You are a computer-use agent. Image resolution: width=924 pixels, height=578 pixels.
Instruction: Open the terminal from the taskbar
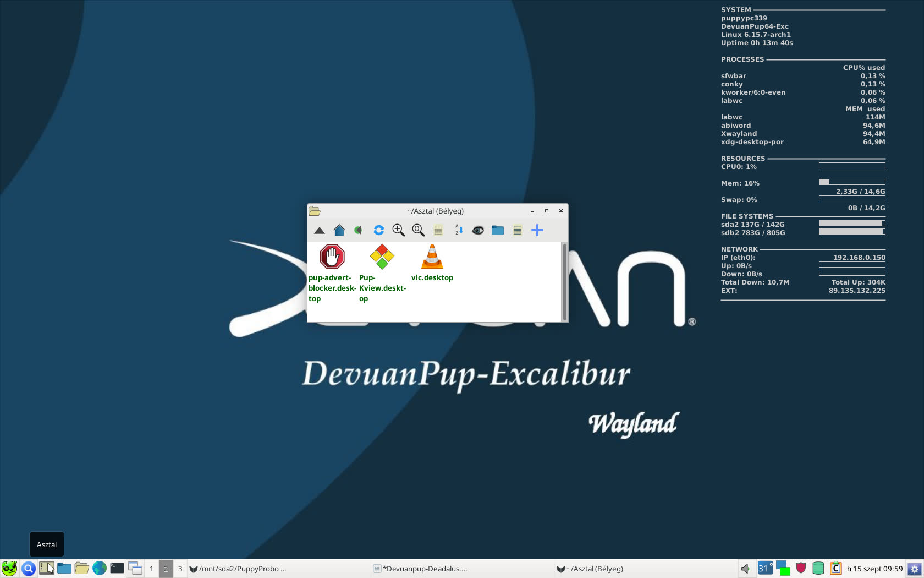pyautogui.click(x=117, y=569)
